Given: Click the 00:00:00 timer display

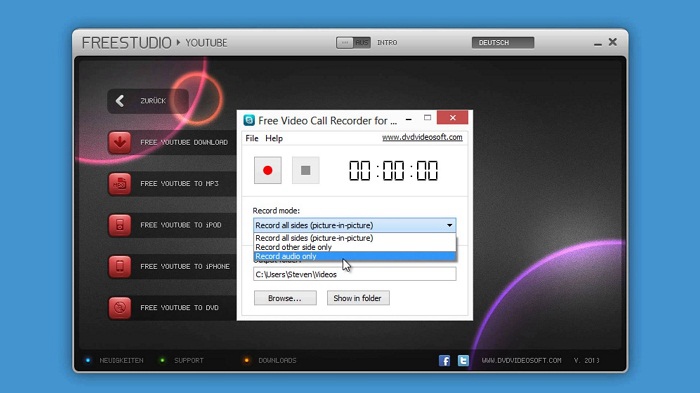Looking at the screenshot, I should 393,171.
